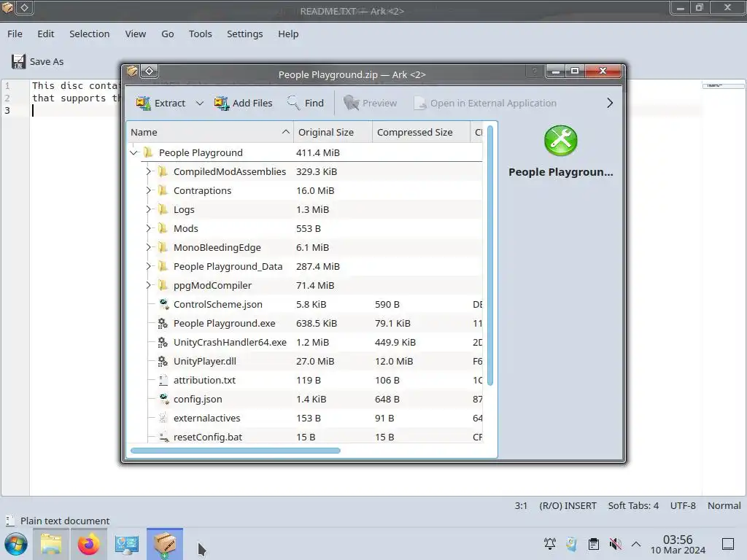The height and width of the screenshot is (560, 747).
Task: Select the ControlScheme.json file icon
Action: [163, 304]
